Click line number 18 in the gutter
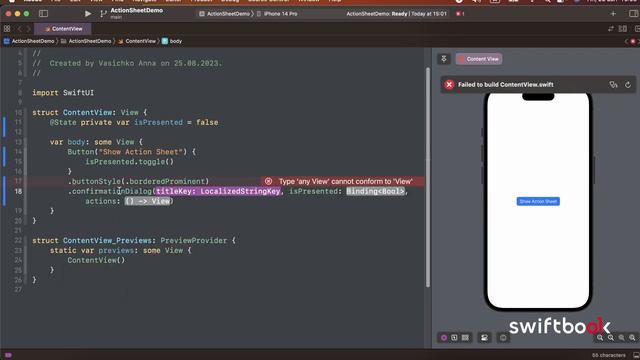640x360 pixels. (x=18, y=191)
